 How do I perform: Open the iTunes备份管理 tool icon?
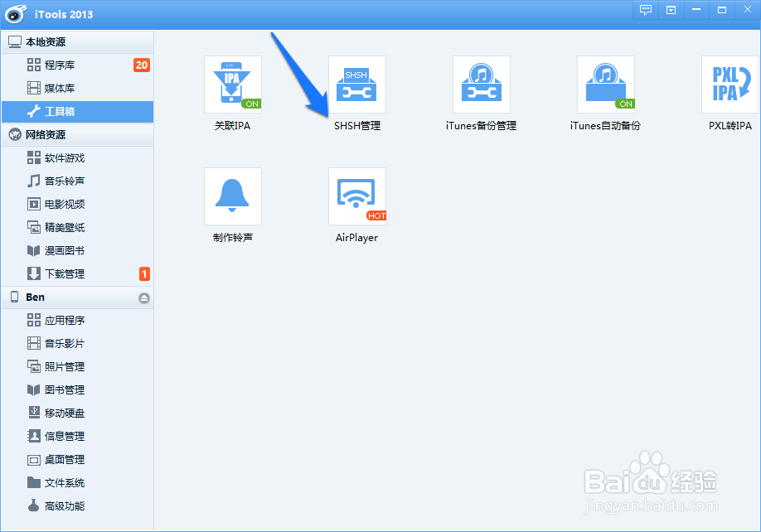pos(482,85)
